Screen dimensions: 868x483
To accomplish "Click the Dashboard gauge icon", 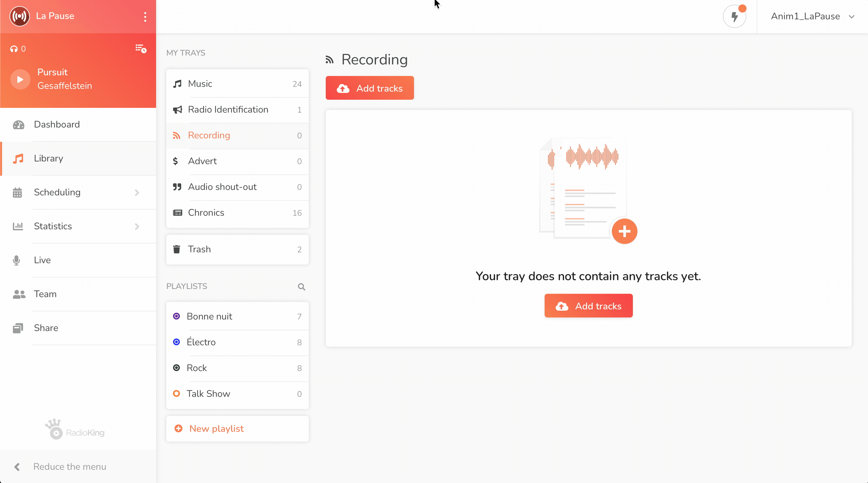I will pos(18,125).
